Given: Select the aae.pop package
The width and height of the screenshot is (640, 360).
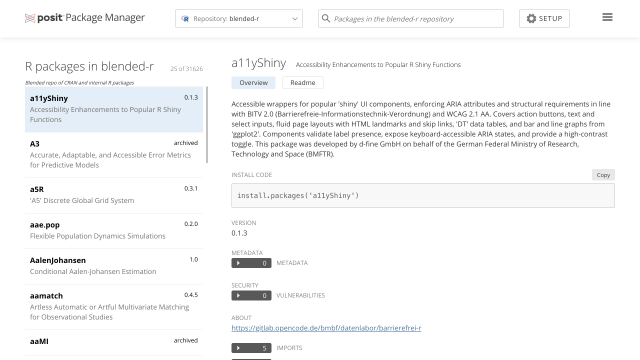Looking at the screenshot, I should 114,231.
